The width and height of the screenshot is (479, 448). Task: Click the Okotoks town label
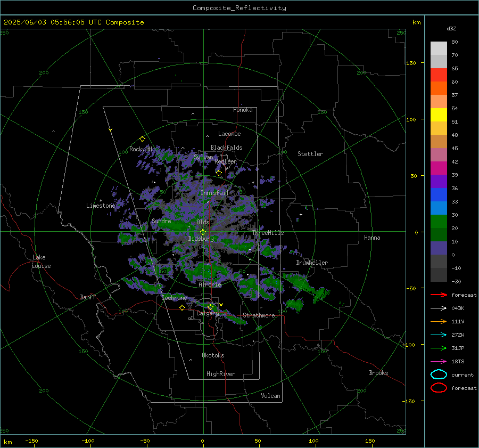[x=213, y=355]
